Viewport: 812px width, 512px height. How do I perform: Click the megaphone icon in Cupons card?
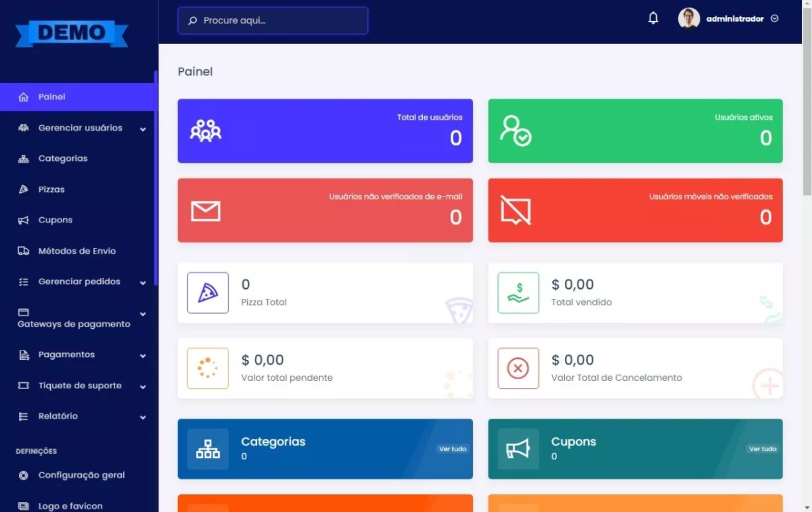tap(518, 449)
